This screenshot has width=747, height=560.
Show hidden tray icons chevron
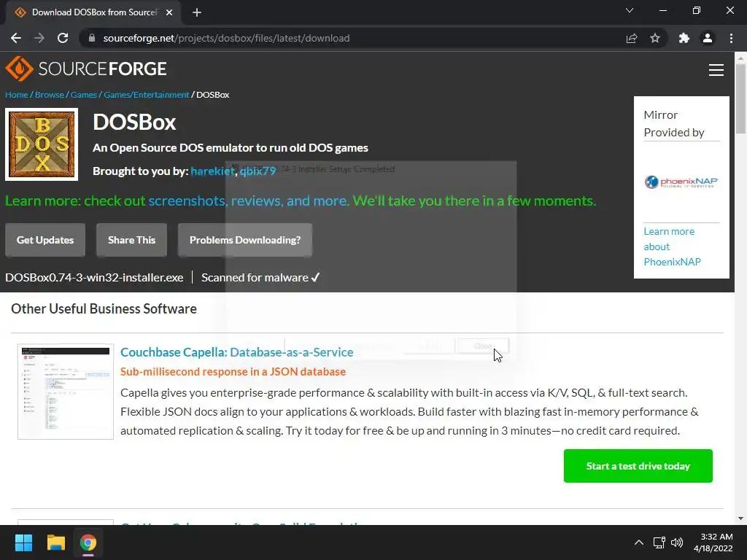[639, 542]
